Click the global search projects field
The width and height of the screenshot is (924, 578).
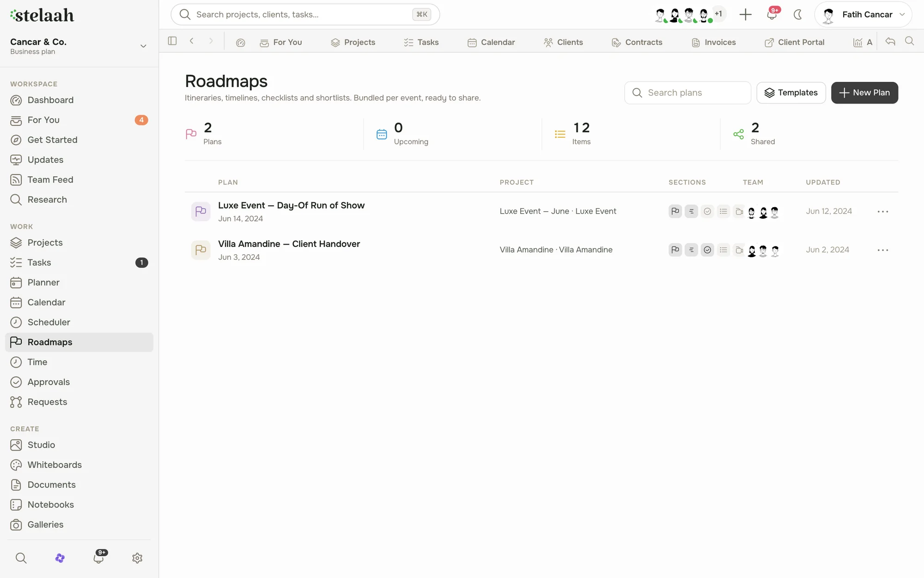coord(305,14)
